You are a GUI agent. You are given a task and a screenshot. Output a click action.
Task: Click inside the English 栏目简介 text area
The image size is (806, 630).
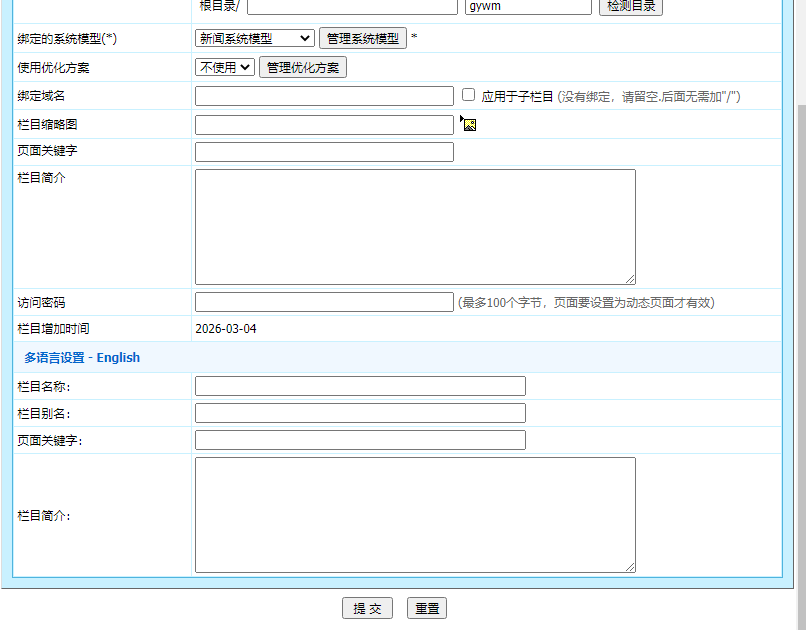pos(415,513)
